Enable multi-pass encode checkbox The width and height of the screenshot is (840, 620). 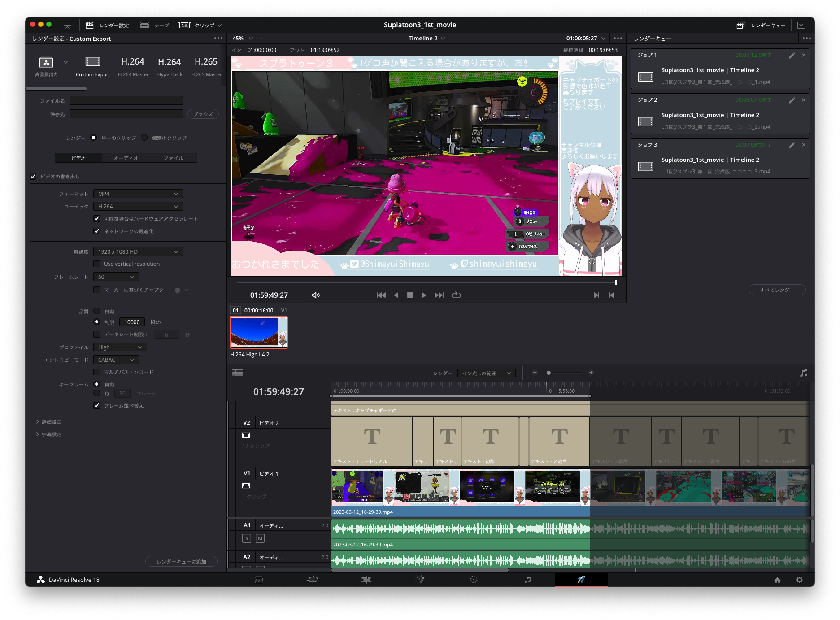tap(97, 372)
